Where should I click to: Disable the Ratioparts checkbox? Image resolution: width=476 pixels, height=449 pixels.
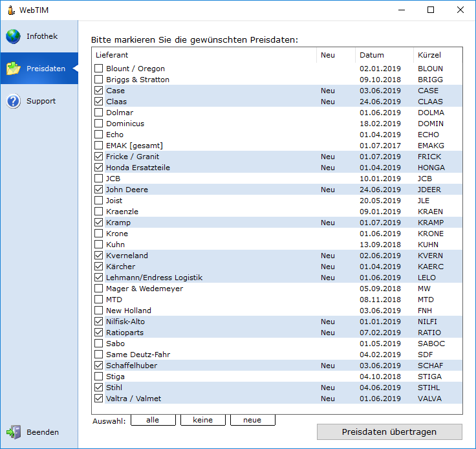click(99, 332)
